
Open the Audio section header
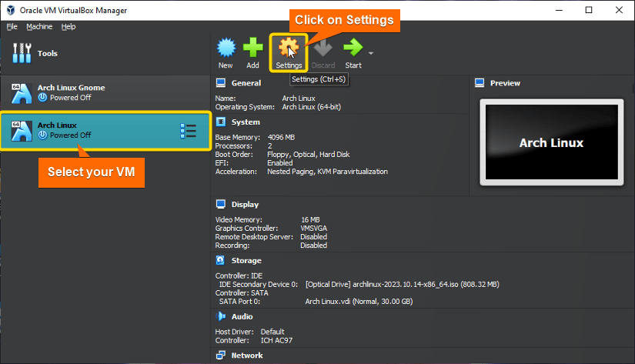(x=242, y=316)
